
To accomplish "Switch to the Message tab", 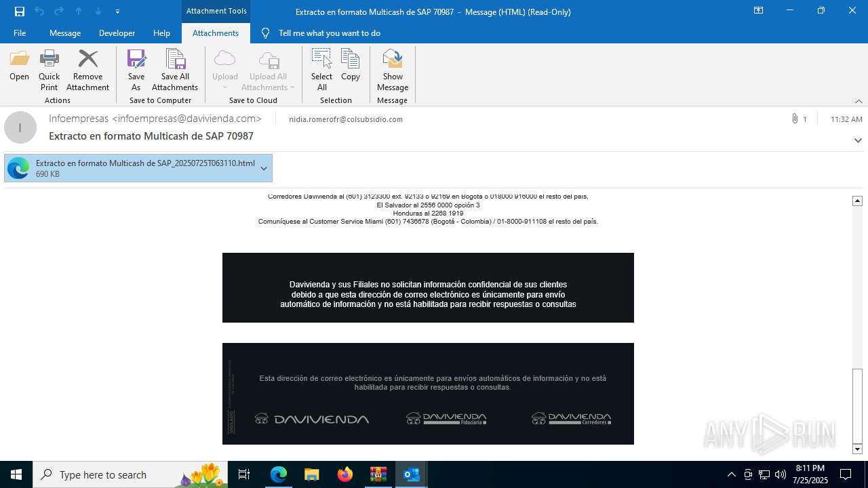I will [65, 33].
